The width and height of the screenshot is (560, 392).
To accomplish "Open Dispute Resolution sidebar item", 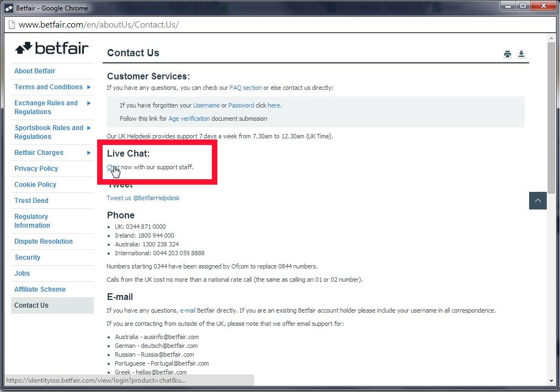I will coord(44,241).
